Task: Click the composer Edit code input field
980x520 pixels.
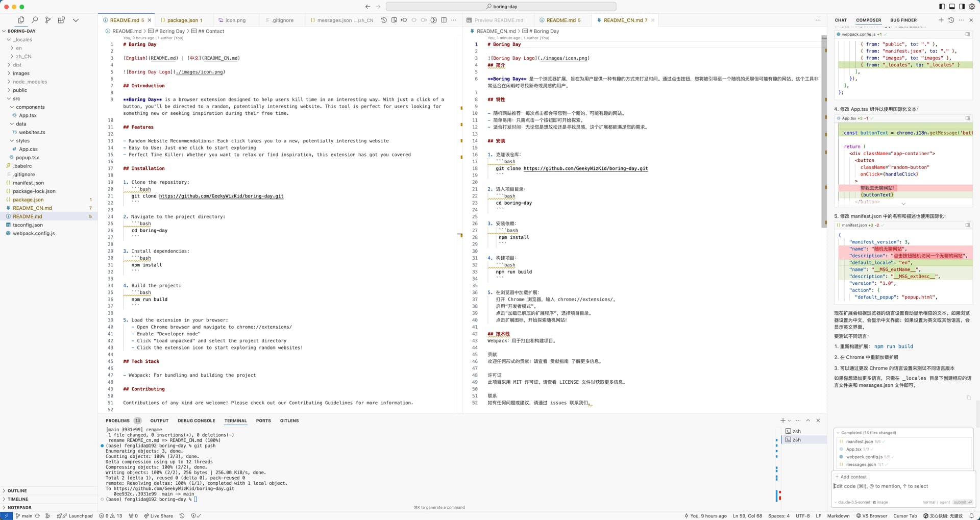Action: click(x=903, y=486)
